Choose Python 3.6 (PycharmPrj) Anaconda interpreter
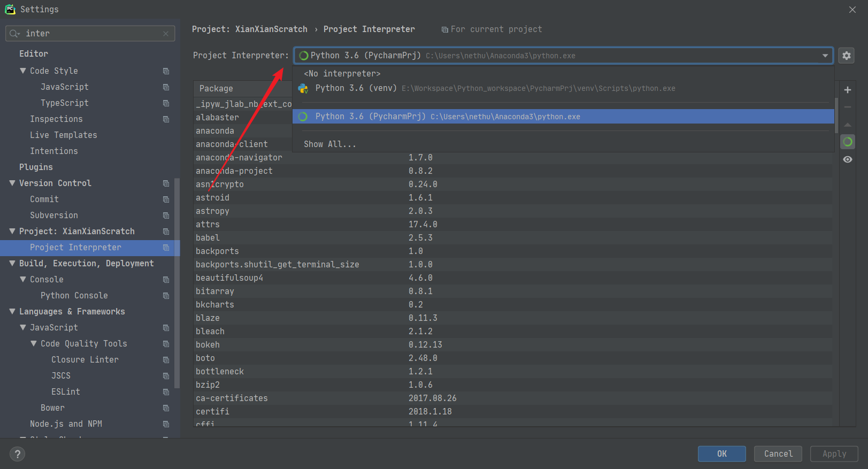Image resolution: width=868 pixels, height=469 pixels. 563,117
